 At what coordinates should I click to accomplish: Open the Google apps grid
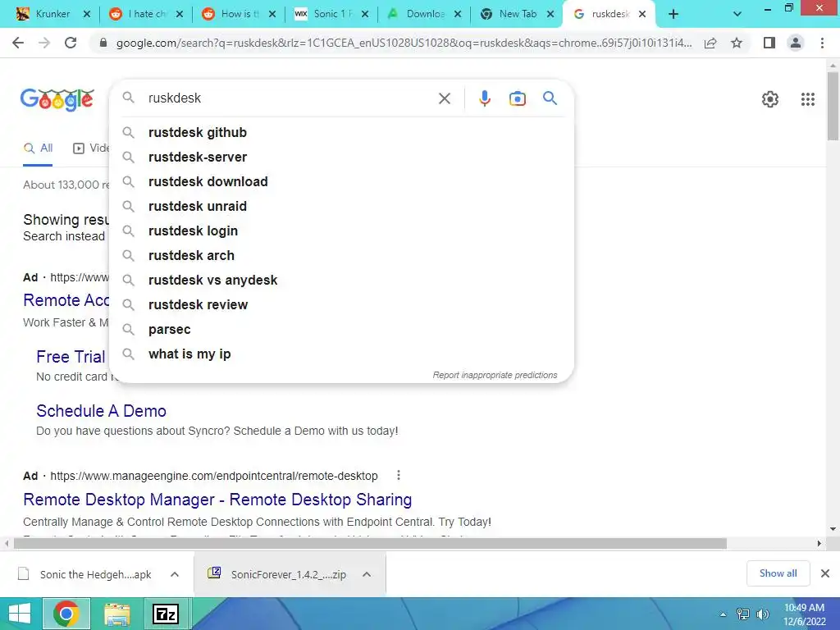point(808,99)
